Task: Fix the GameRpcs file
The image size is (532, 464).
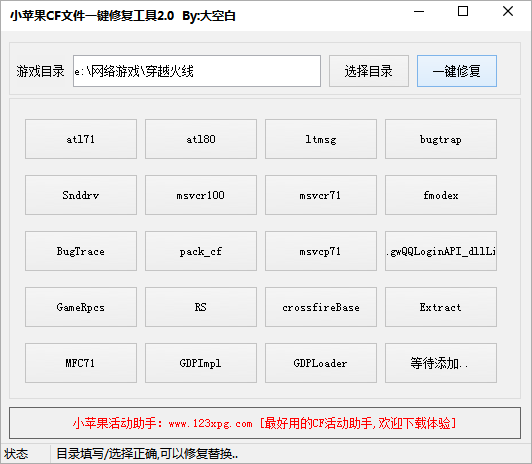Action: [81, 307]
